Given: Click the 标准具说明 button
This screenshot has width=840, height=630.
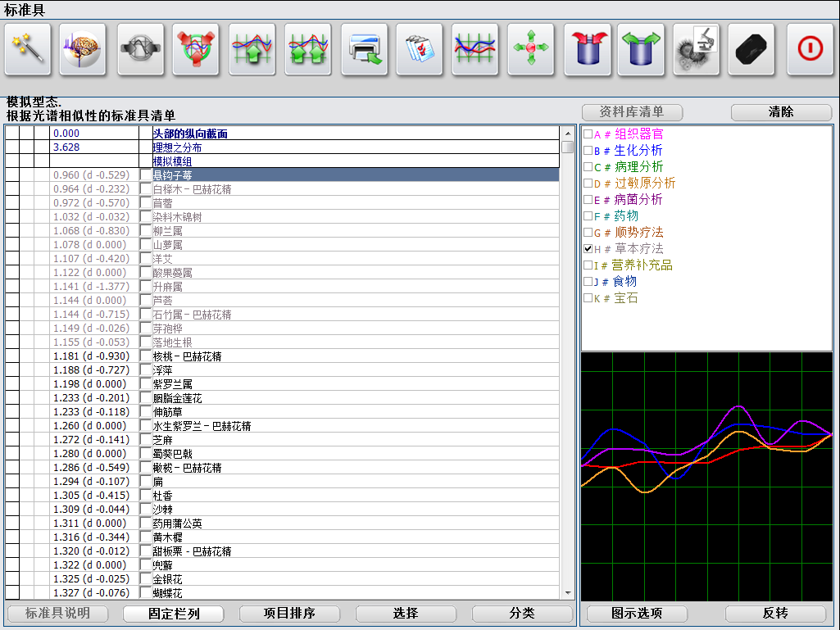Looking at the screenshot, I should click(x=58, y=614).
